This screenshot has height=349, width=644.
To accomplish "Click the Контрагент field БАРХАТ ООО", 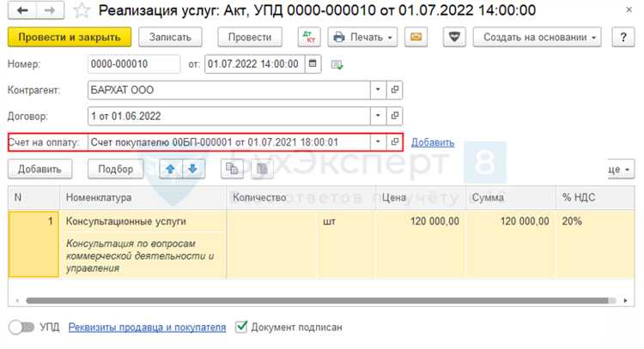I will [229, 90].
